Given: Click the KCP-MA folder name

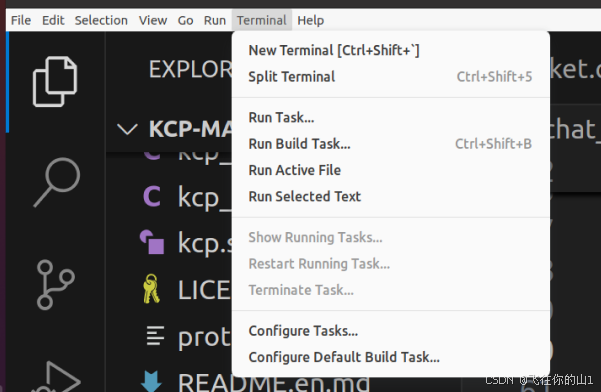Looking at the screenshot, I should click(190, 129).
